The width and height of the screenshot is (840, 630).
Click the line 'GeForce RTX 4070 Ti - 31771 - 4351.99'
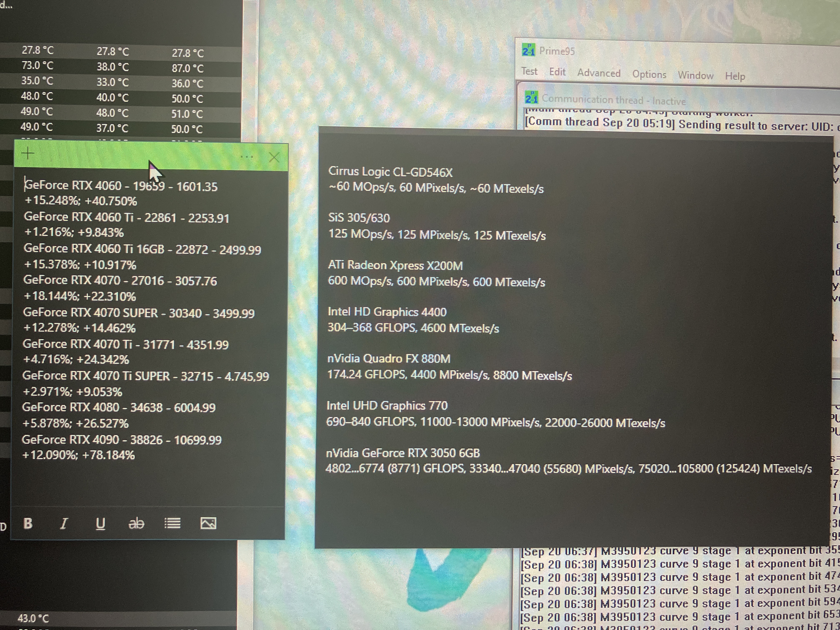tap(126, 344)
